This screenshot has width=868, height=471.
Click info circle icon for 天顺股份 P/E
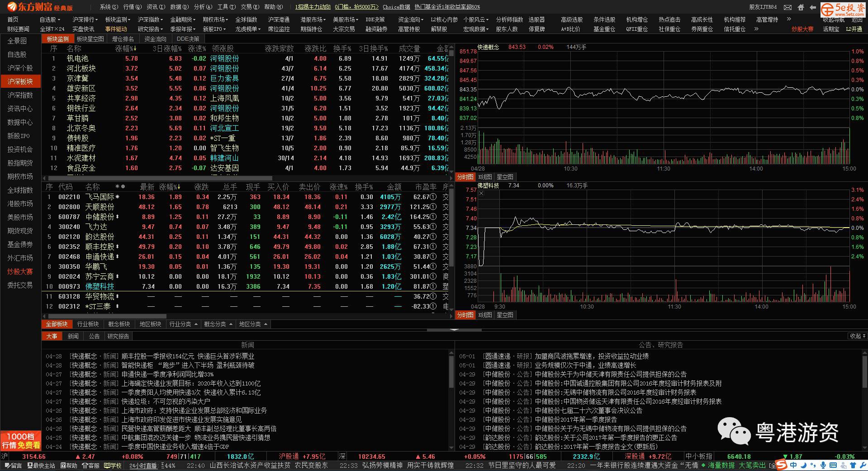click(433, 207)
